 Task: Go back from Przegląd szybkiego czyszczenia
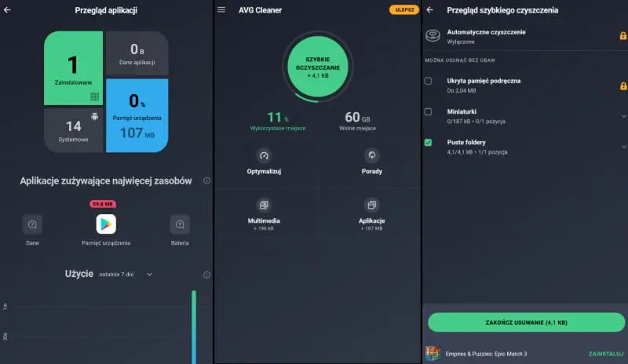[429, 10]
